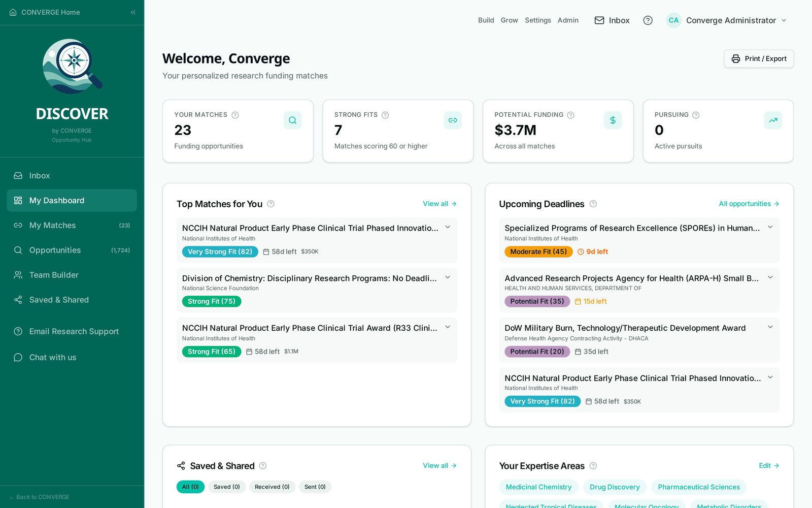Image resolution: width=812 pixels, height=508 pixels.
Task: Show info tooltip for Pursuing
Action: (x=696, y=115)
